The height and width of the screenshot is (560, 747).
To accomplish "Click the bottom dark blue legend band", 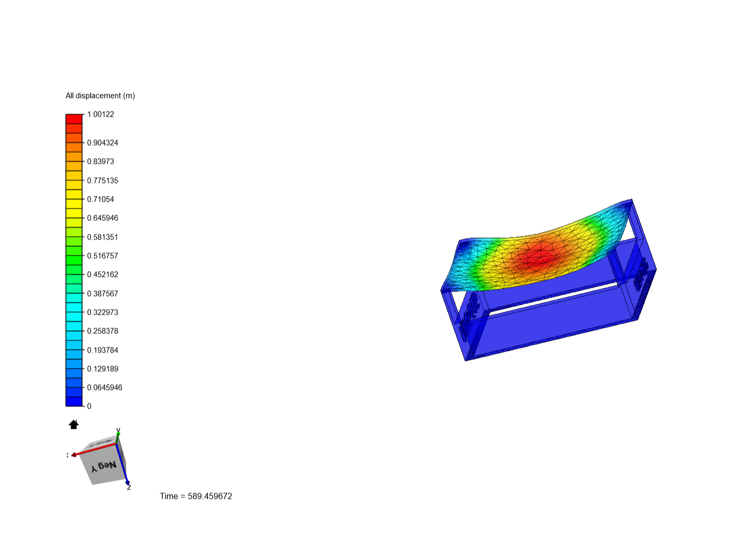I will pos(74,401).
